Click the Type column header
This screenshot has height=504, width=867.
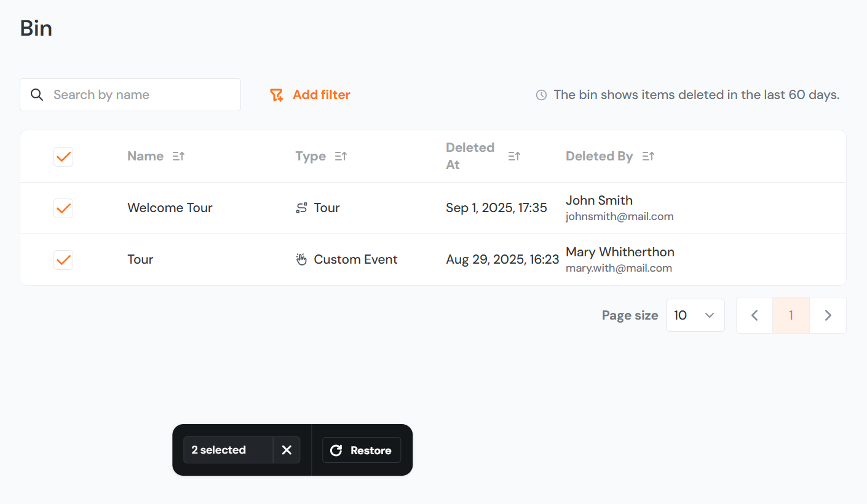pos(311,156)
